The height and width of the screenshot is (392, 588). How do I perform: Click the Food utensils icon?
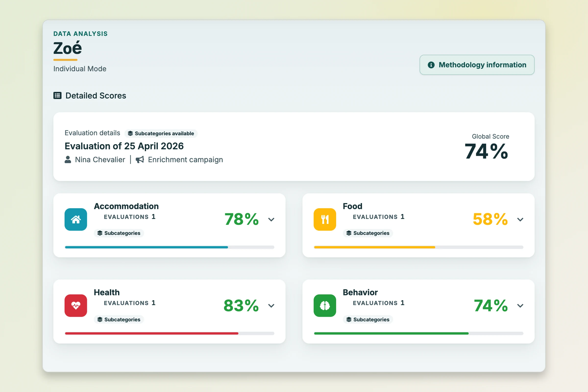[325, 219]
